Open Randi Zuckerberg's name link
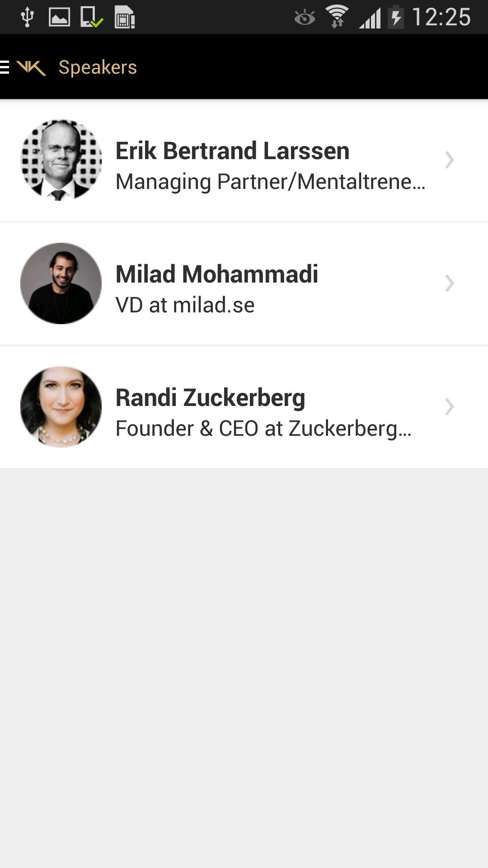488x868 pixels. [210, 397]
